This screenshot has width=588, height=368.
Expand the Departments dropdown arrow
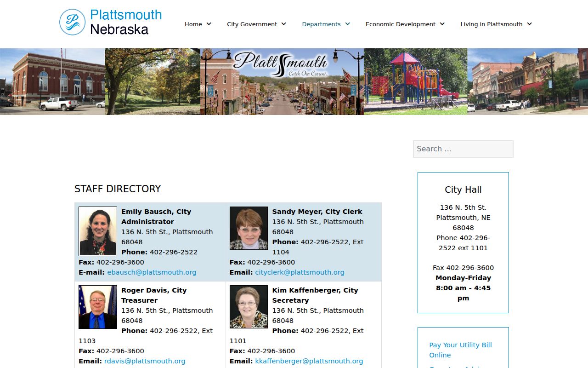click(348, 24)
